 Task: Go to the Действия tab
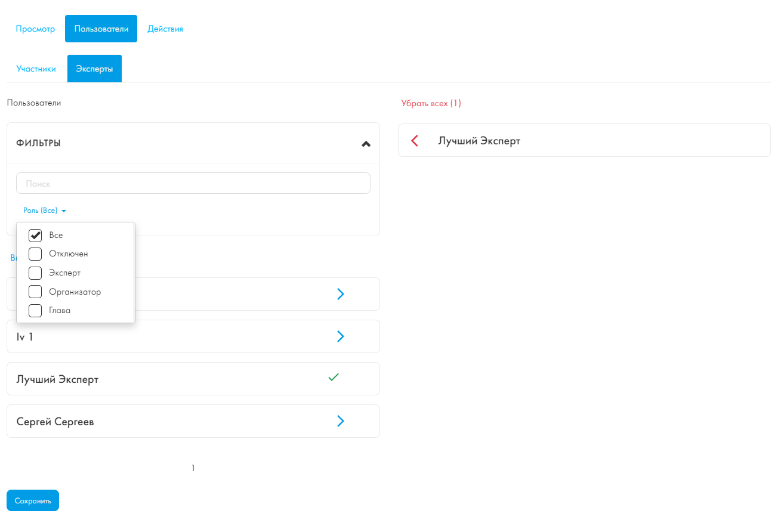[165, 29]
